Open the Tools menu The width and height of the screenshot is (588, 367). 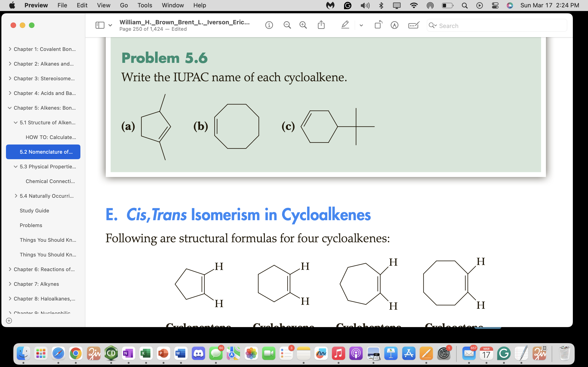[x=144, y=5]
